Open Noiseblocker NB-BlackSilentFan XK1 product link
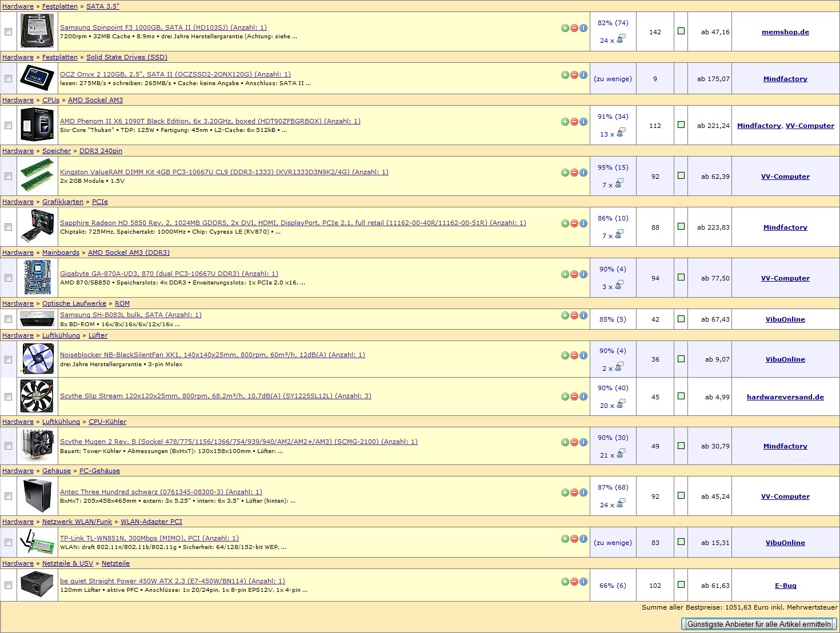Screen dimensions: 840x633 [x=212, y=355]
